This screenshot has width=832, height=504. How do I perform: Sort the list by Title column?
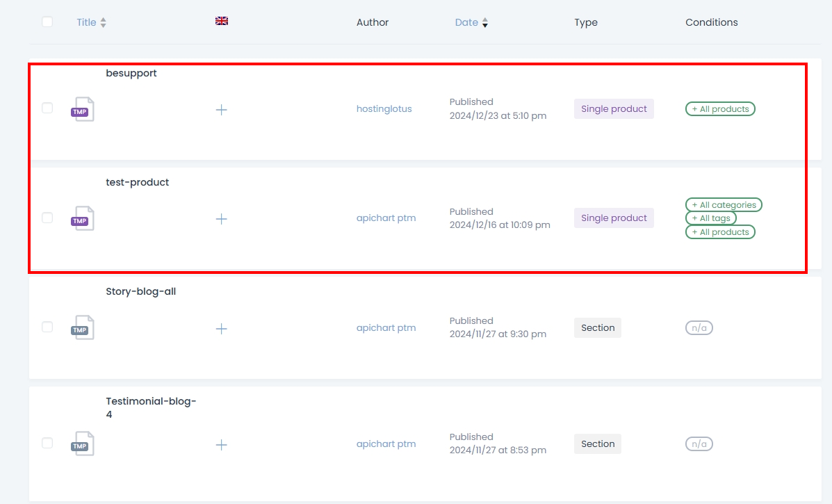click(86, 22)
